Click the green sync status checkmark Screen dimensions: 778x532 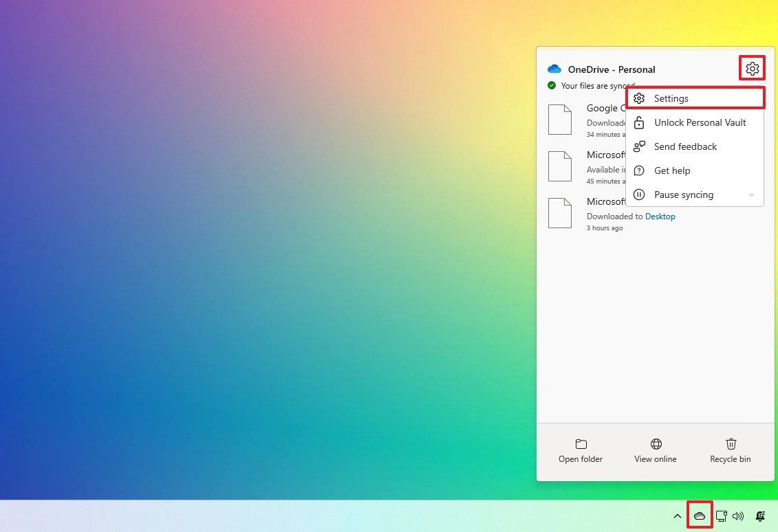[x=551, y=85]
